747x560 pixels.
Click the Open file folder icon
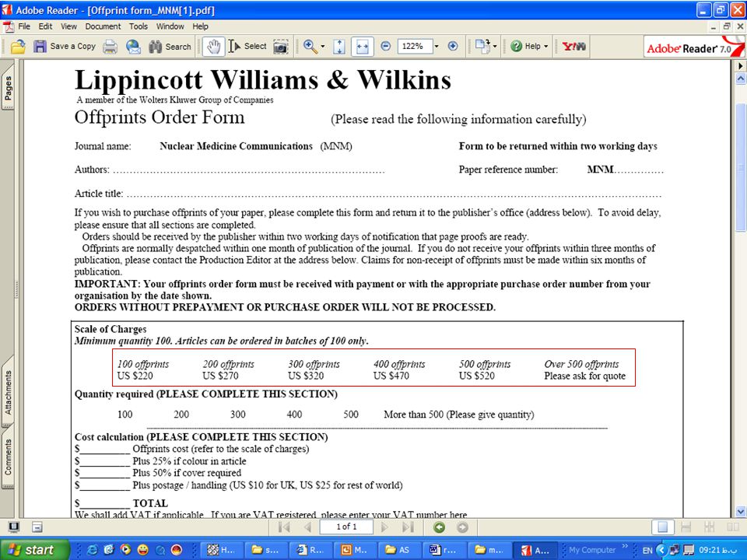18,46
